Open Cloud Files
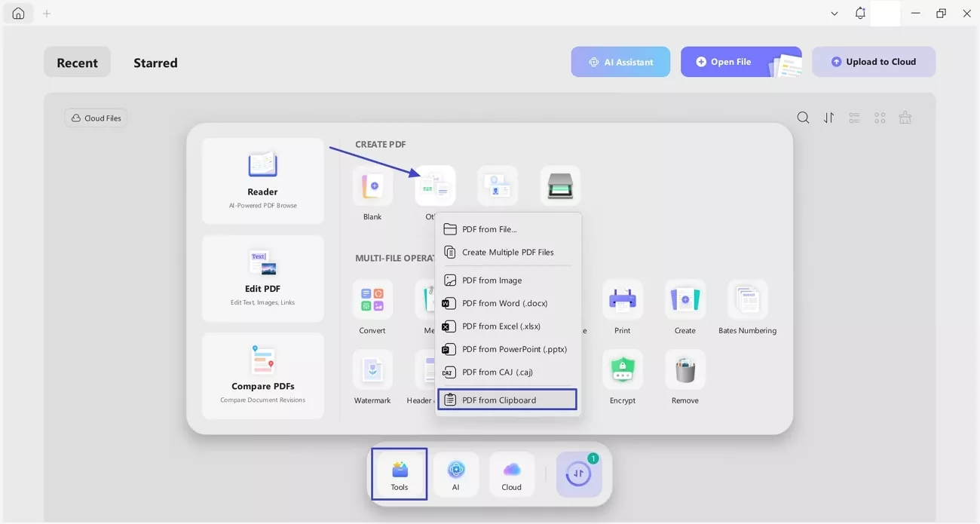The image size is (980, 524). 96,118
